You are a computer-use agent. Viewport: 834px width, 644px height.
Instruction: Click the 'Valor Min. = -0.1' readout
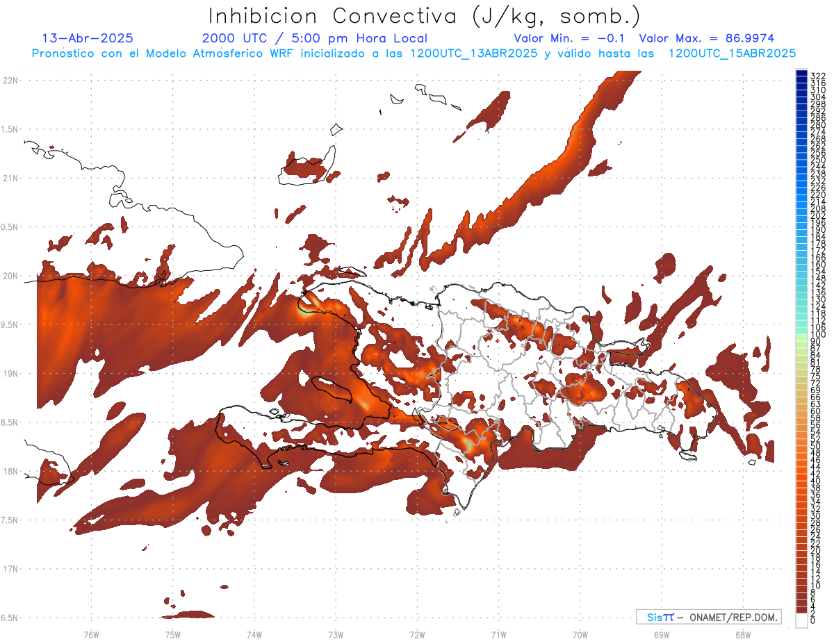tap(571, 38)
